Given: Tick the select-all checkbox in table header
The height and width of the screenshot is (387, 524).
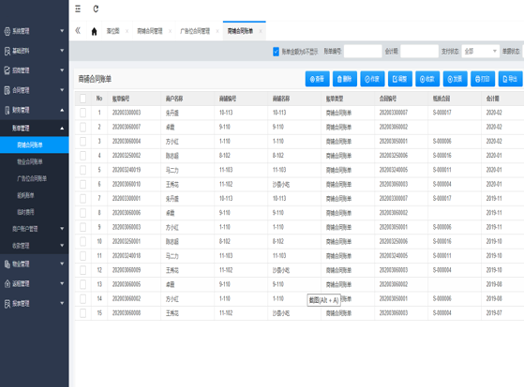Looking at the screenshot, I should click(83, 98).
